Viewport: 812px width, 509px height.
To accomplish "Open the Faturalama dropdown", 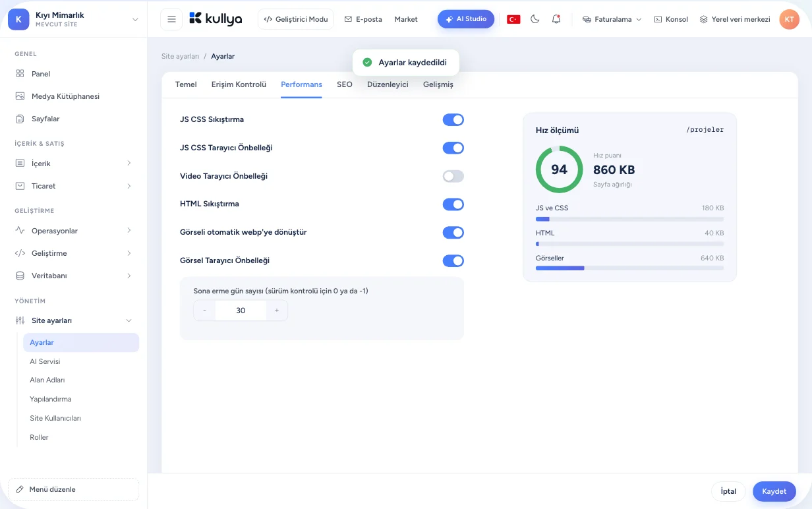I will click(x=612, y=19).
